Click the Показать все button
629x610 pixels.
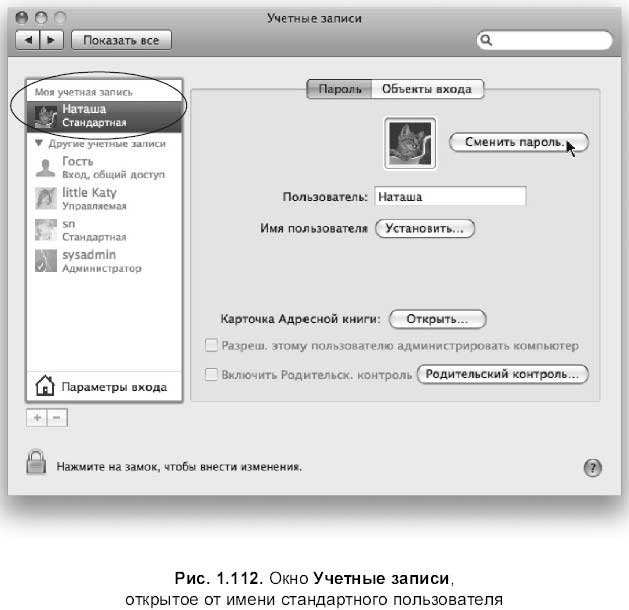122,40
